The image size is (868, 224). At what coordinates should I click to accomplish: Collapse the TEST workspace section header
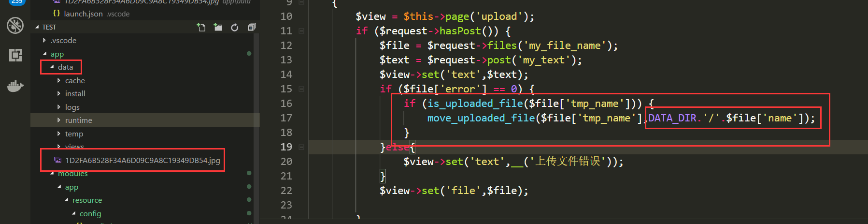[49, 28]
